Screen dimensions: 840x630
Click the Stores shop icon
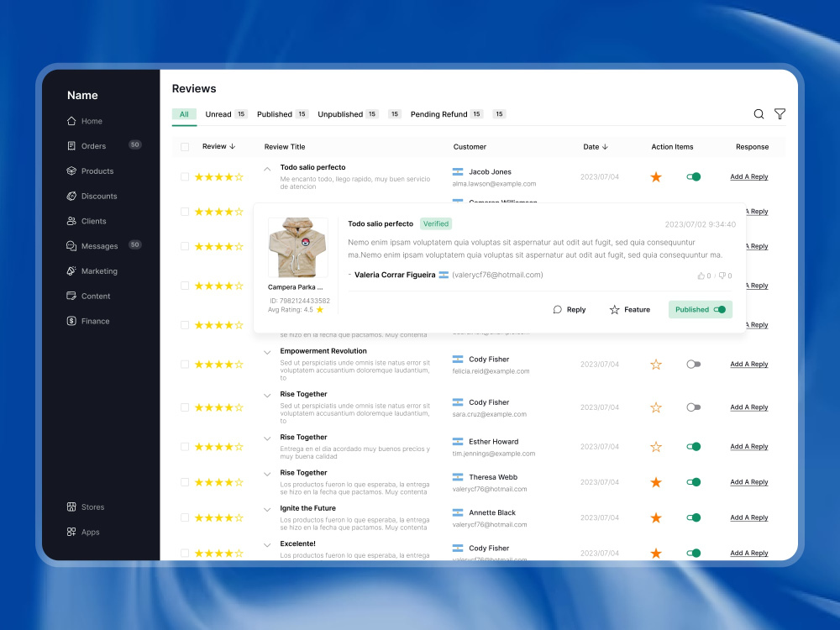(71, 507)
